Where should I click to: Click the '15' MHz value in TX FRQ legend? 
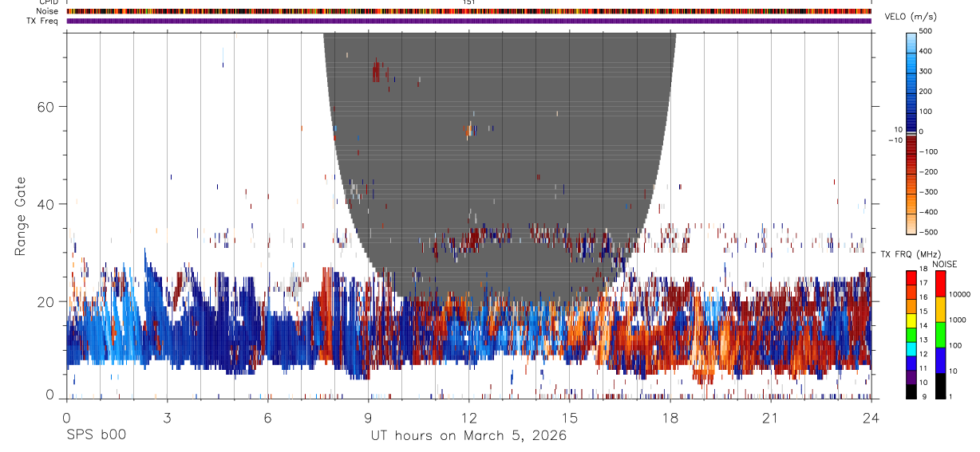click(x=923, y=312)
